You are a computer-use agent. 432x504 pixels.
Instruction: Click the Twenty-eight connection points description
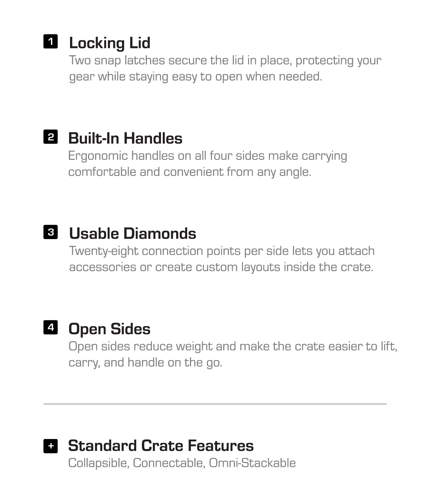coord(222,259)
